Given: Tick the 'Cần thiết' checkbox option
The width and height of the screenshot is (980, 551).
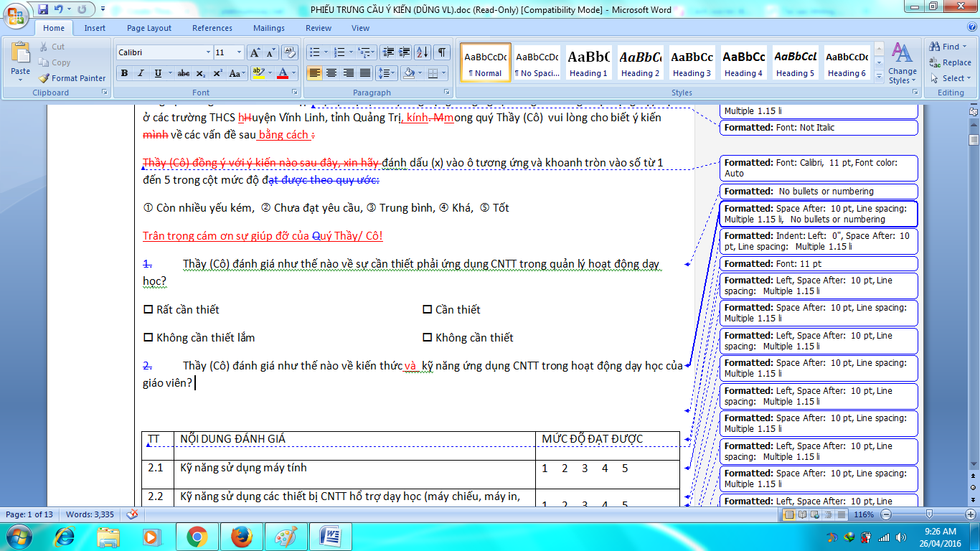Looking at the screenshot, I should 428,310.
